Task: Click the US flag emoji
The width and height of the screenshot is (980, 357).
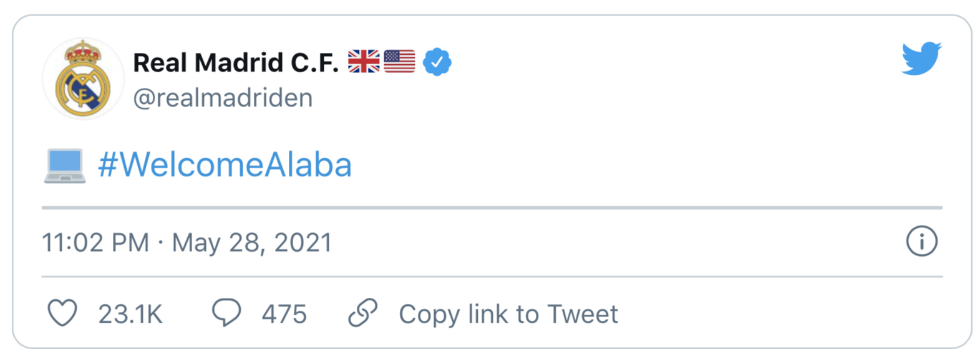Action: pos(399,62)
